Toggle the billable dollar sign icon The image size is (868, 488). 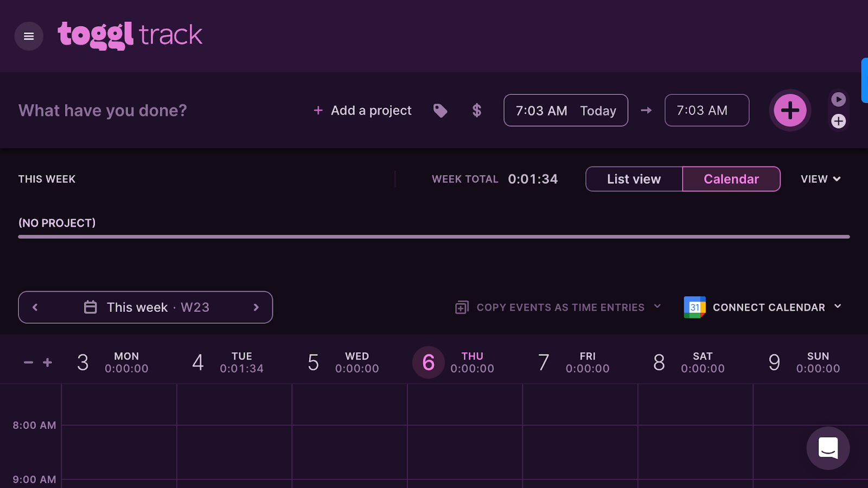point(477,111)
